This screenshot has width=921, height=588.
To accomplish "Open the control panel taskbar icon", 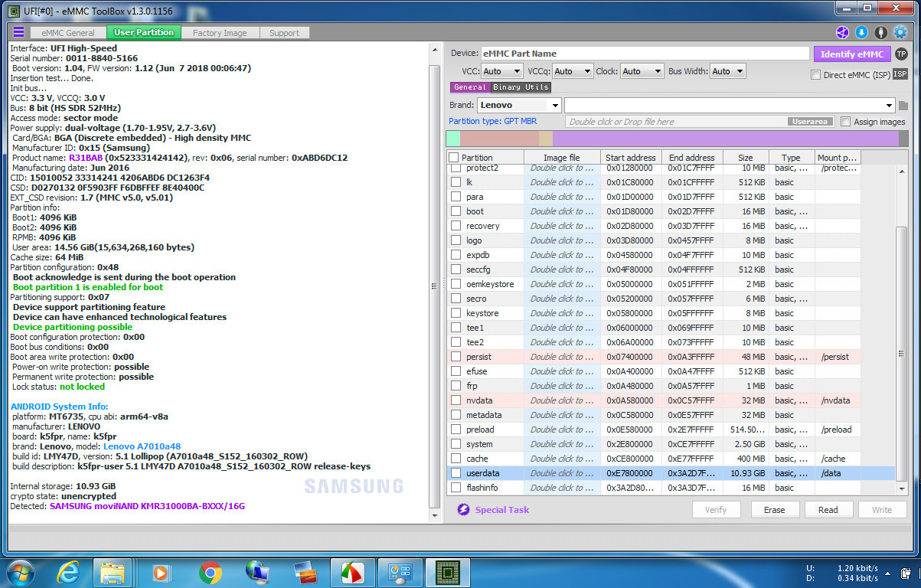I will [x=400, y=572].
